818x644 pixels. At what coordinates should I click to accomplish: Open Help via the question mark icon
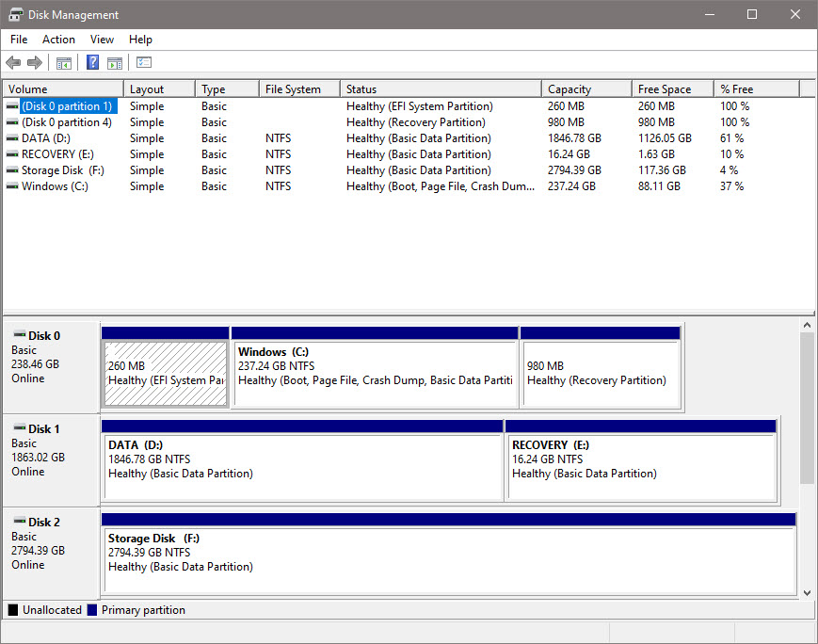(x=93, y=63)
